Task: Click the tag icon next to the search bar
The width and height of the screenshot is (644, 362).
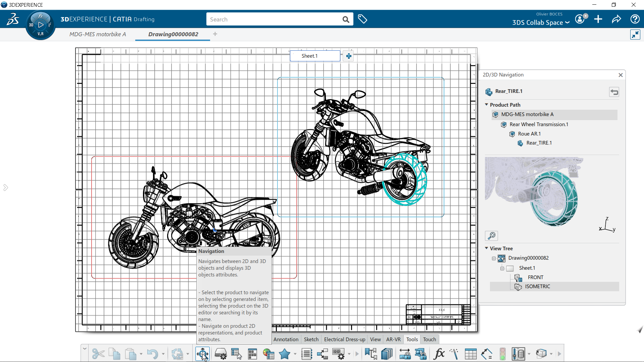Action: point(363,19)
